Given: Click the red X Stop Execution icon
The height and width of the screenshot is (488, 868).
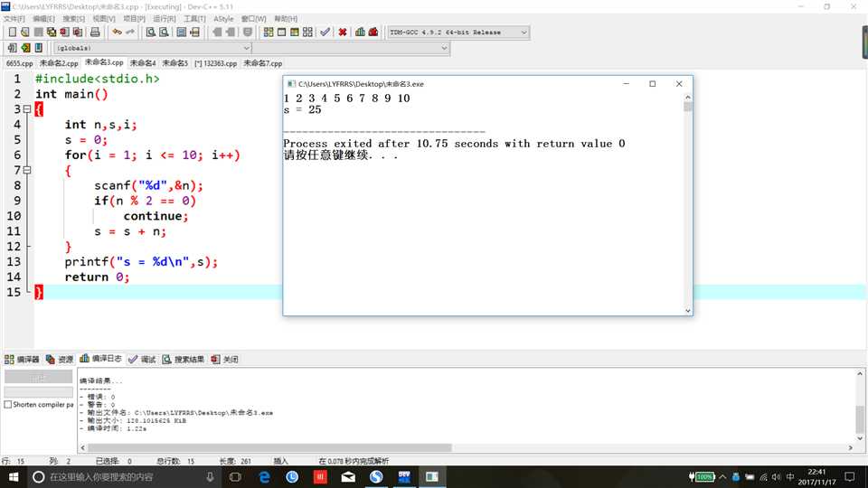Looking at the screenshot, I should pos(343,33).
